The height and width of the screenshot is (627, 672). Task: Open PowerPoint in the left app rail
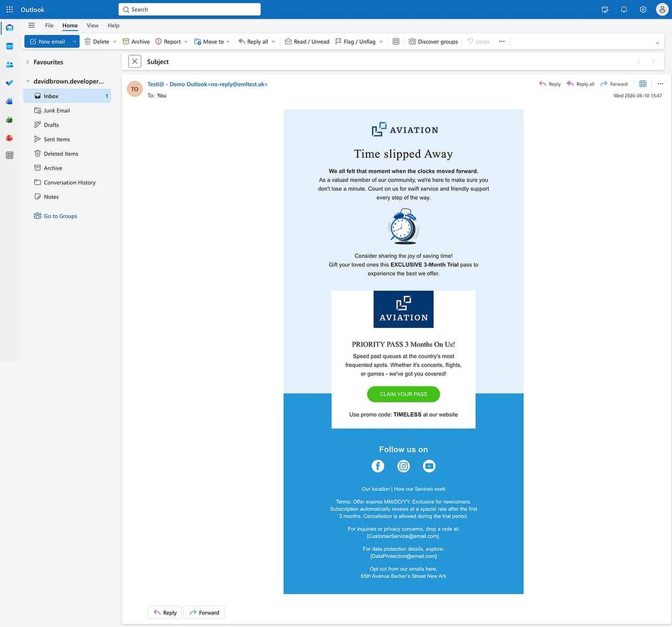point(9,138)
